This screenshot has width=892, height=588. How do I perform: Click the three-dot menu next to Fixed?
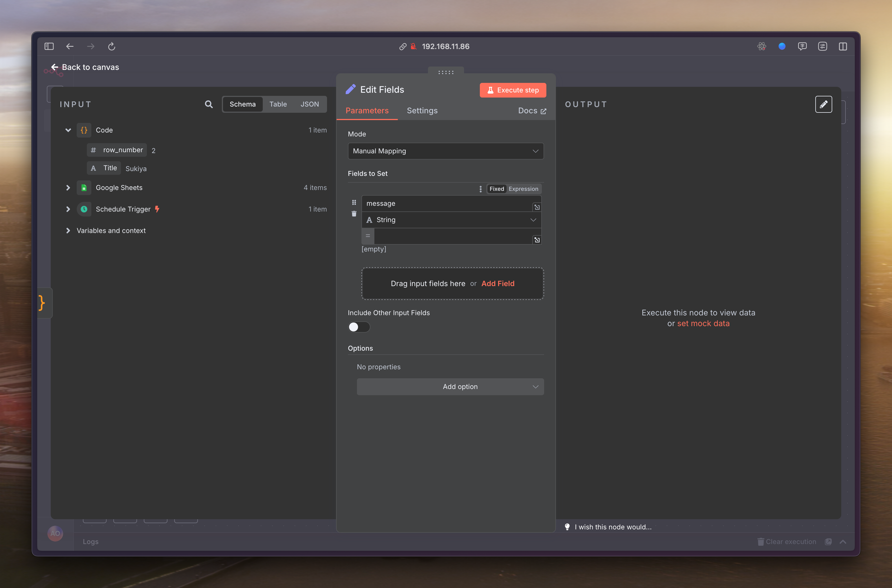(x=480, y=189)
